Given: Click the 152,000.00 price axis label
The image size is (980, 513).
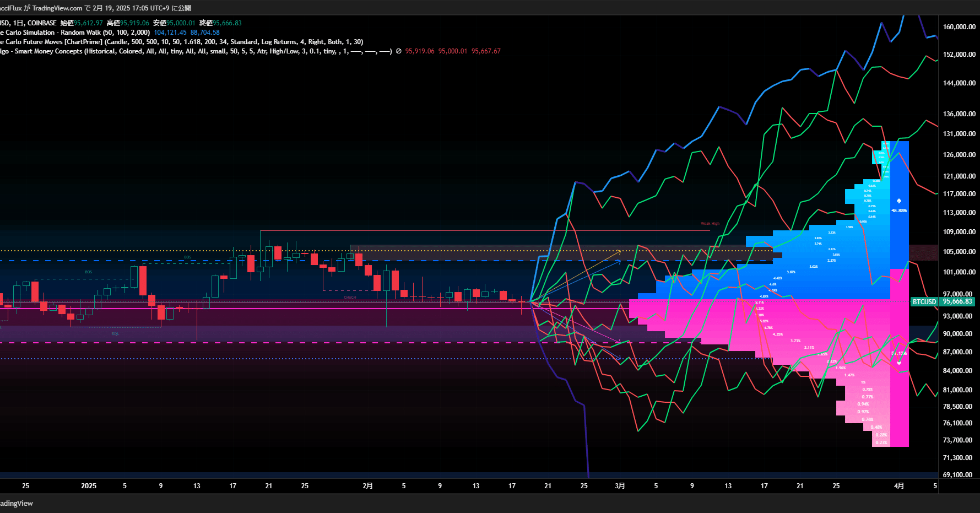Looking at the screenshot, I should [959, 55].
